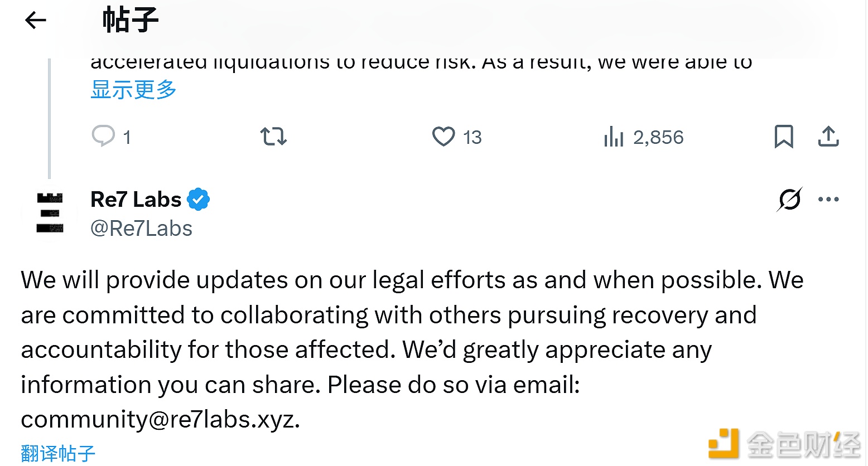
Task: Click the reply speech bubble icon
Action: click(x=103, y=137)
